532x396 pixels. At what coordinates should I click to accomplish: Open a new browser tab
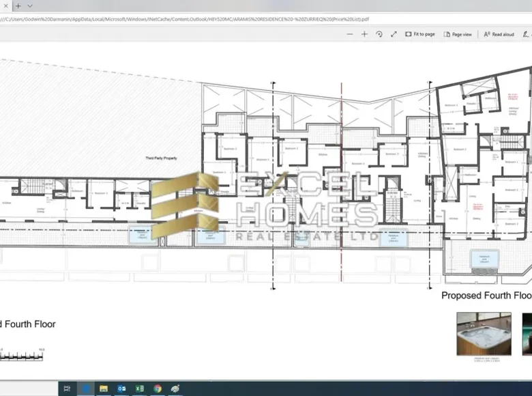[18, 5]
